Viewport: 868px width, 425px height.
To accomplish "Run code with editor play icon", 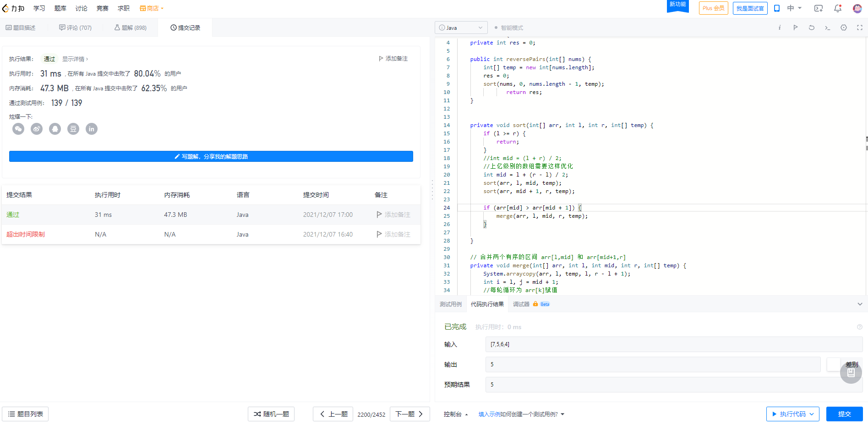I will pos(795,28).
